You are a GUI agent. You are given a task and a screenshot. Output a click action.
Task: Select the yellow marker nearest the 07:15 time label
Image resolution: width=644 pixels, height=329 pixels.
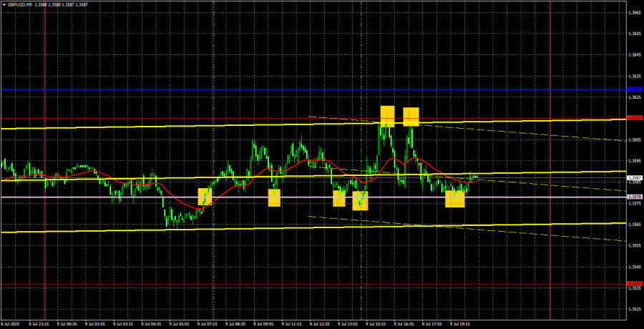click(x=205, y=197)
